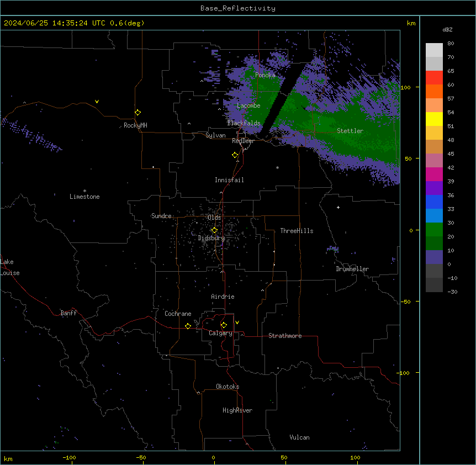
Task: Click the -100 tick on bottom axis
Action: (70, 458)
